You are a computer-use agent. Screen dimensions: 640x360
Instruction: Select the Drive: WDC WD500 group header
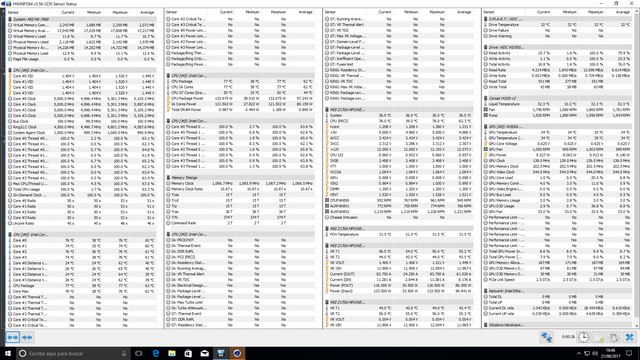(x=558, y=47)
